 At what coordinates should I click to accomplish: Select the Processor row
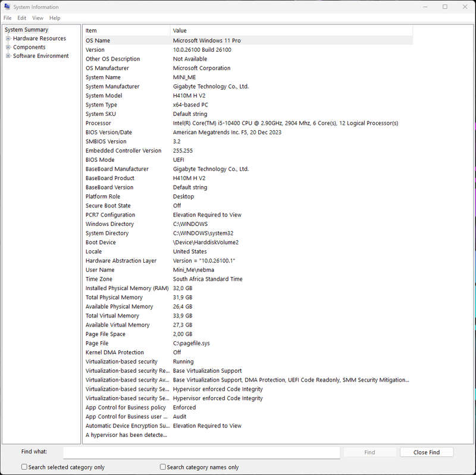[x=248, y=123]
